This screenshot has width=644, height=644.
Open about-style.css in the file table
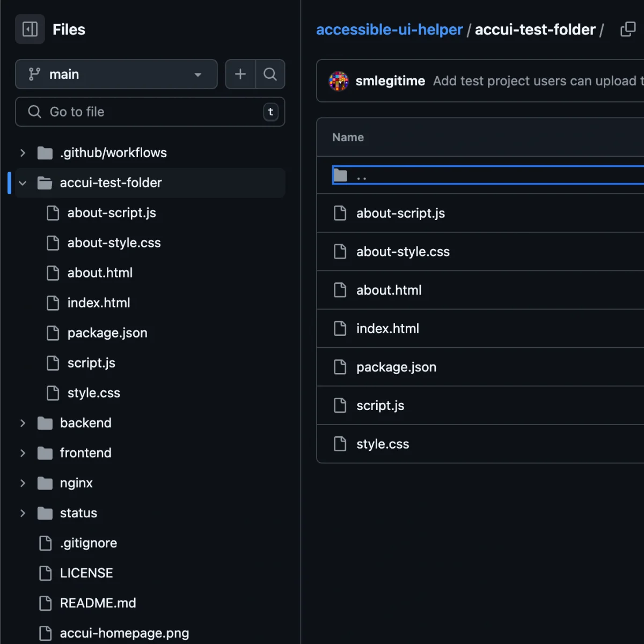point(403,252)
